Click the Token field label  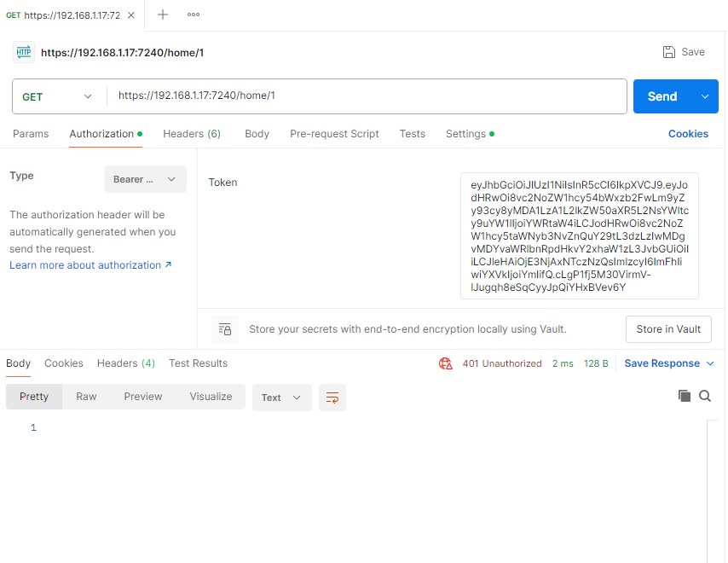point(222,182)
